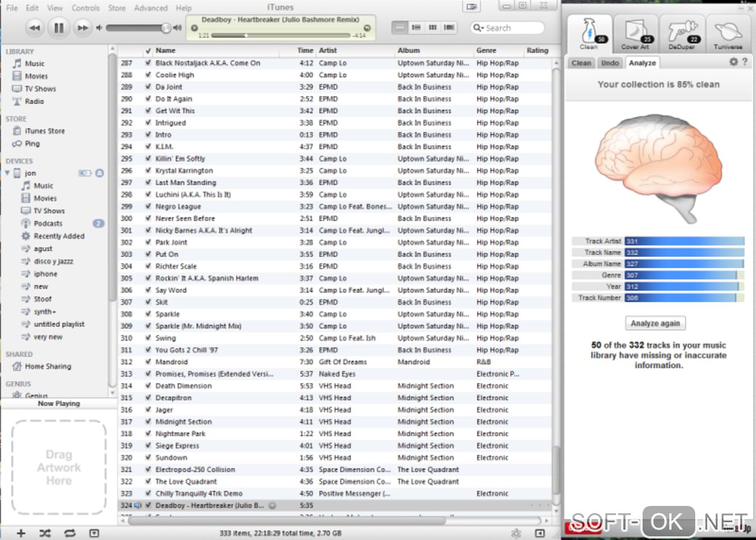Create a new playlist with plus button

point(21,533)
